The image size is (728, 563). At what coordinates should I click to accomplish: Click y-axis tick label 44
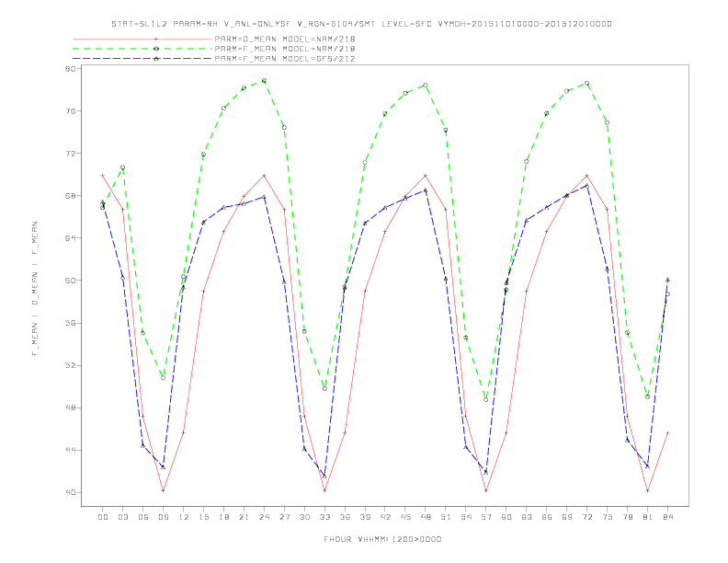[x=71, y=450]
